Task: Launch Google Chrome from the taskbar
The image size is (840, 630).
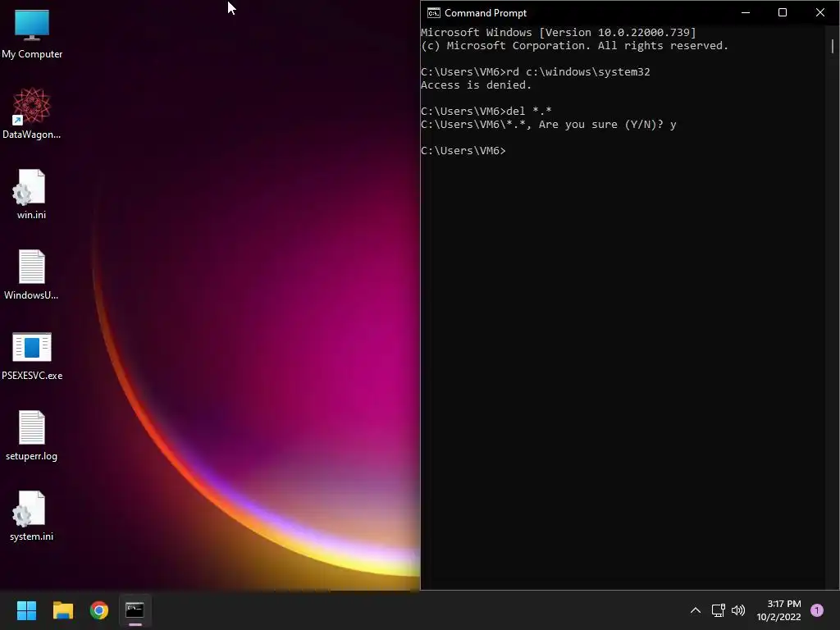Action: 99,610
